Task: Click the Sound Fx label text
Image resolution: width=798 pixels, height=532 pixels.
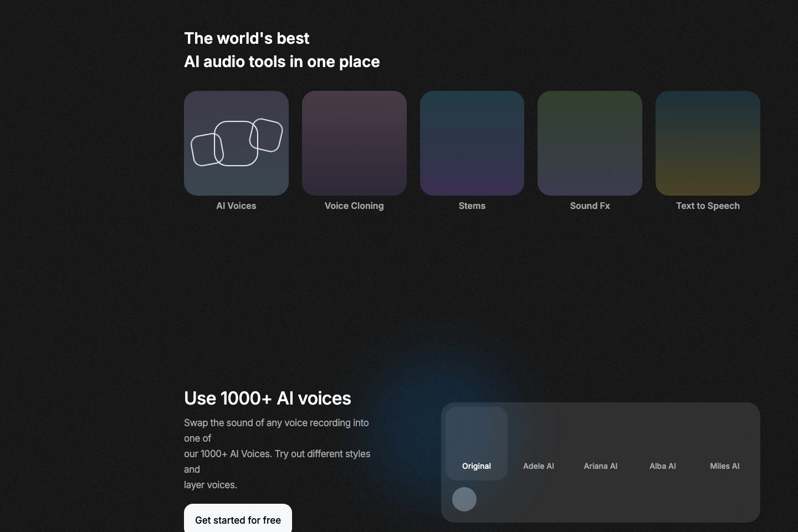Action: (x=590, y=206)
